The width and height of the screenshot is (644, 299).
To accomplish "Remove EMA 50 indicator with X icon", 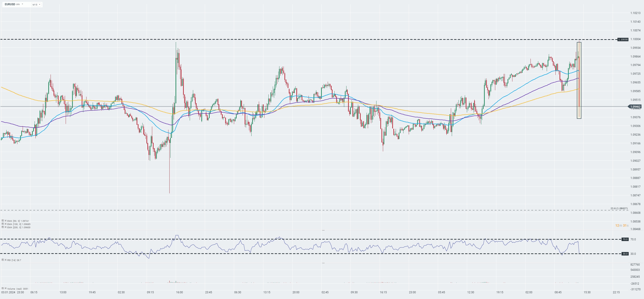I will (5, 221).
